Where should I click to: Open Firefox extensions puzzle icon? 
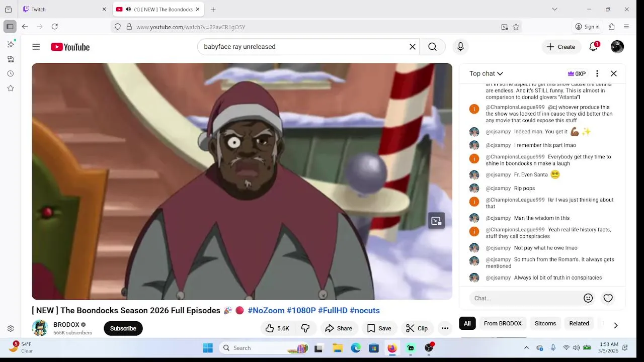(612, 27)
